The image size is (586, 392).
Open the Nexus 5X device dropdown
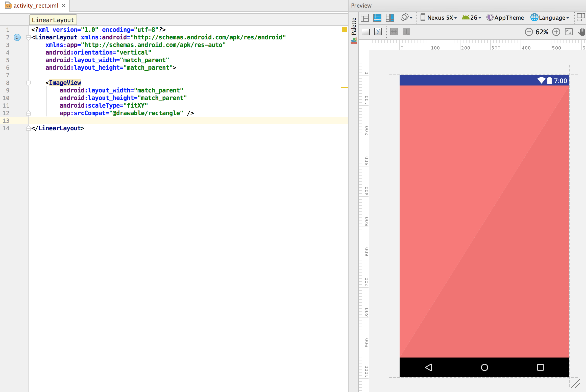point(439,17)
